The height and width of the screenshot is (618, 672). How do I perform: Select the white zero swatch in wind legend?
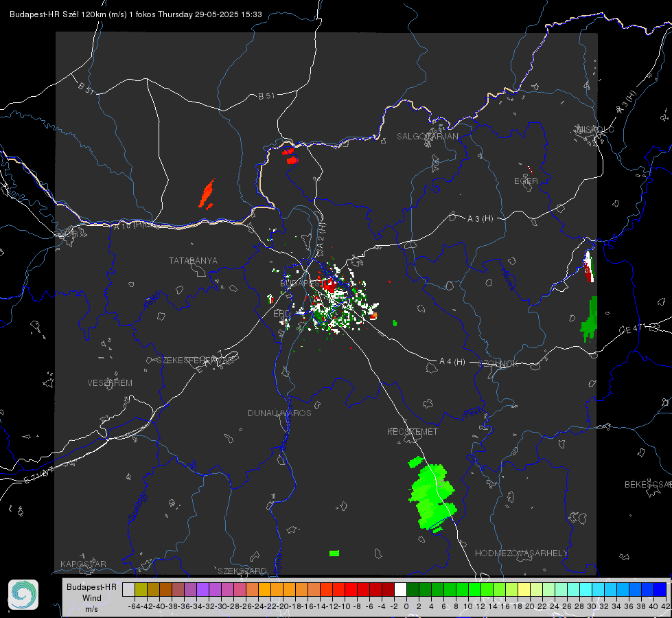coord(400,589)
